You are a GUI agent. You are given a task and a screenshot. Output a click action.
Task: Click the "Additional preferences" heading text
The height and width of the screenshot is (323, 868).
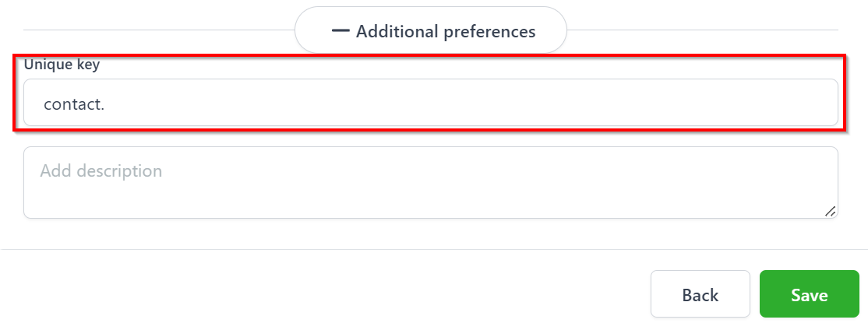(446, 31)
